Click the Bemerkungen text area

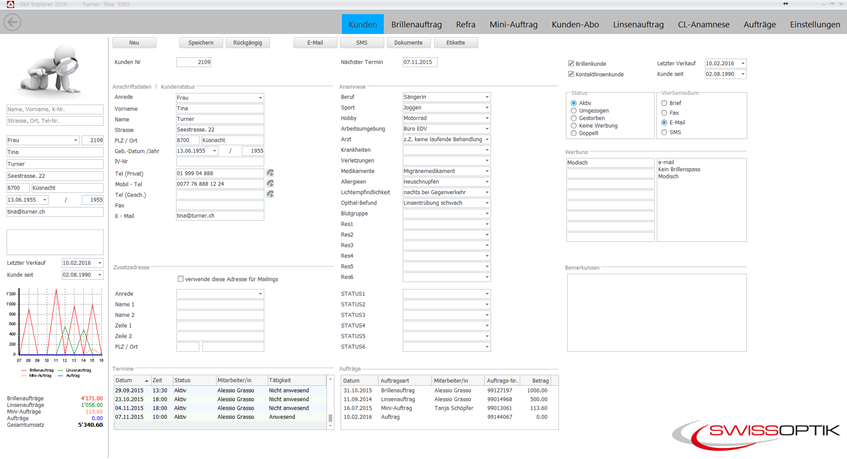tap(656, 313)
